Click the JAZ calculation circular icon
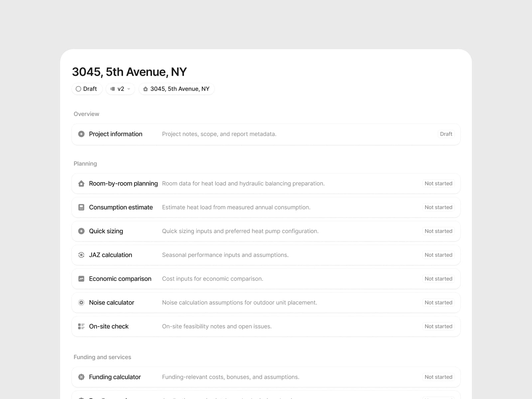532x399 pixels. pos(81,255)
